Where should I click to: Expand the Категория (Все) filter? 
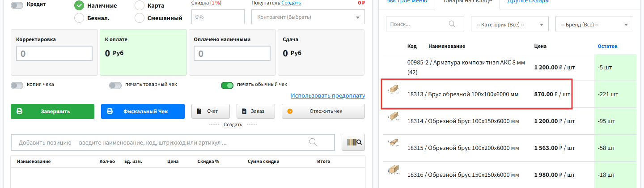tap(510, 24)
